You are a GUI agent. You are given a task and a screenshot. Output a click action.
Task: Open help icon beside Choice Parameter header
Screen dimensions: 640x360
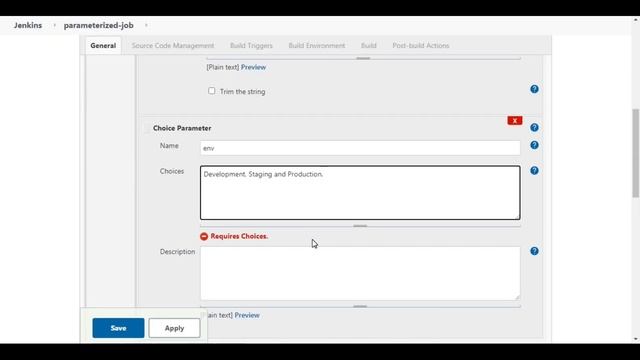(534, 128)
